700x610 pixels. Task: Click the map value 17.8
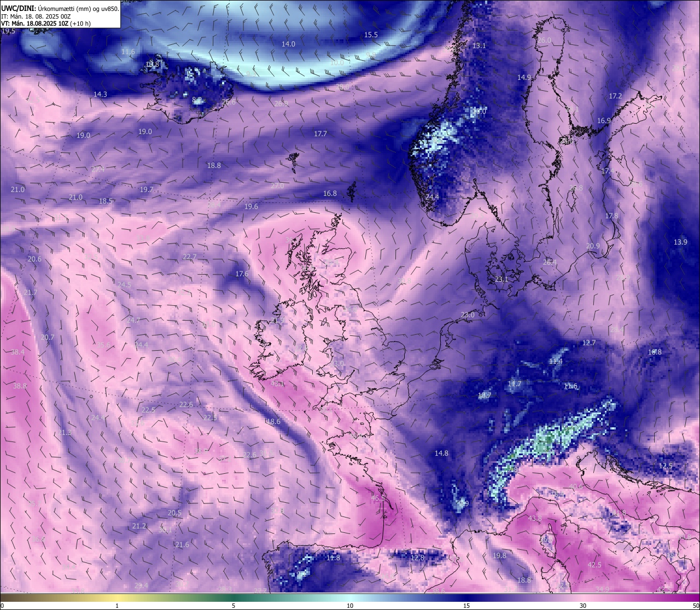tap(611, 216)
